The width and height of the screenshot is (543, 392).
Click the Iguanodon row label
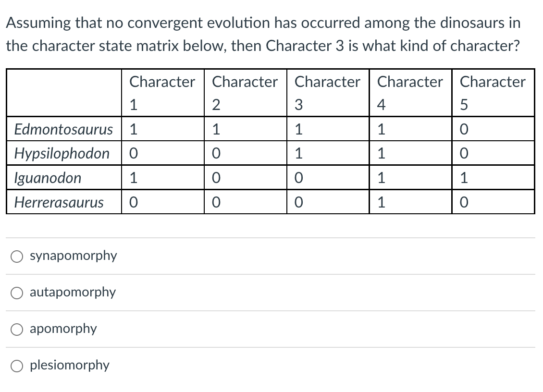point(48,178)
